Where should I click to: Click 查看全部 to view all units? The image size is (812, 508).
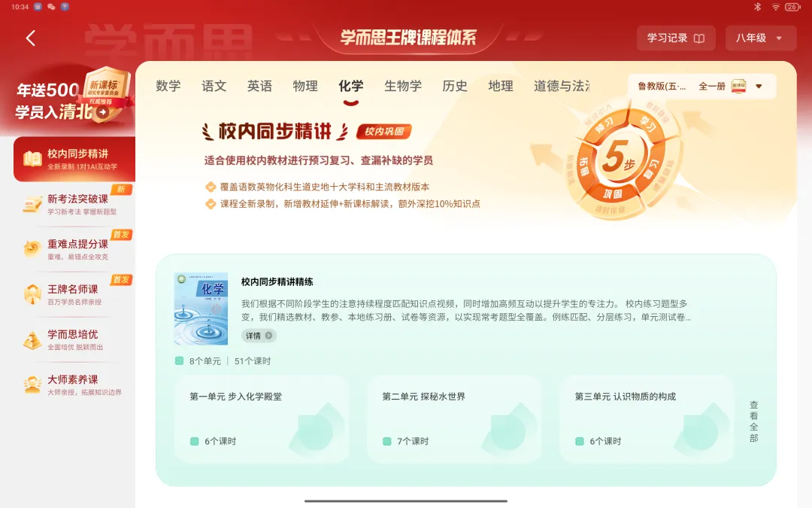coord(754,421)
